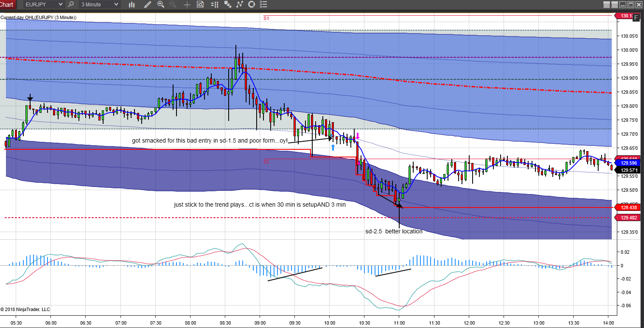Viewport: 644px width, 328px height.
Task: Click the left window link button
Action: (x=607, y=5)
